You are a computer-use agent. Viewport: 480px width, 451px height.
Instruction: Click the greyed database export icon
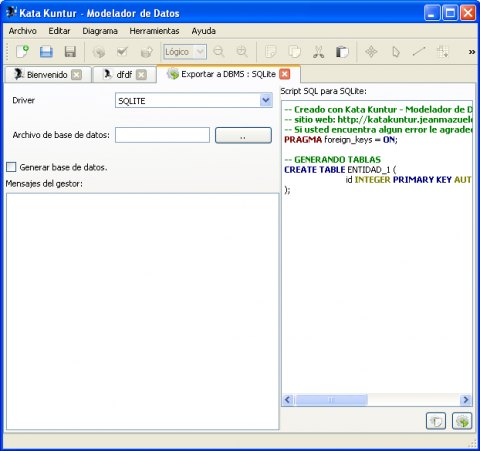[147, 52]
